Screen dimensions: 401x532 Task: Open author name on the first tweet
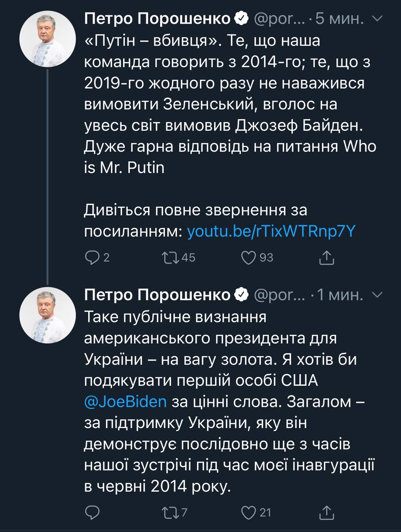point(157,19)
